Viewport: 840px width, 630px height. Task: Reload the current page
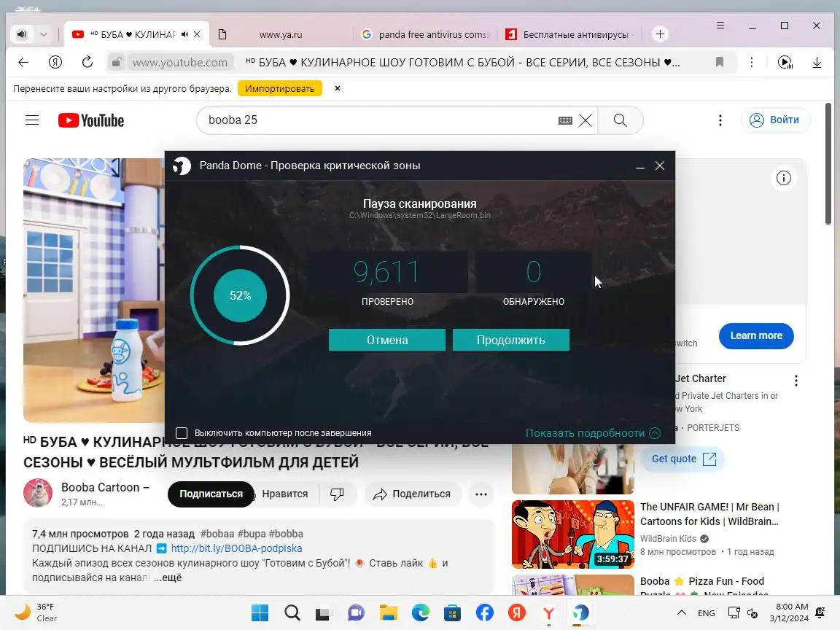[x=87, y=62]
